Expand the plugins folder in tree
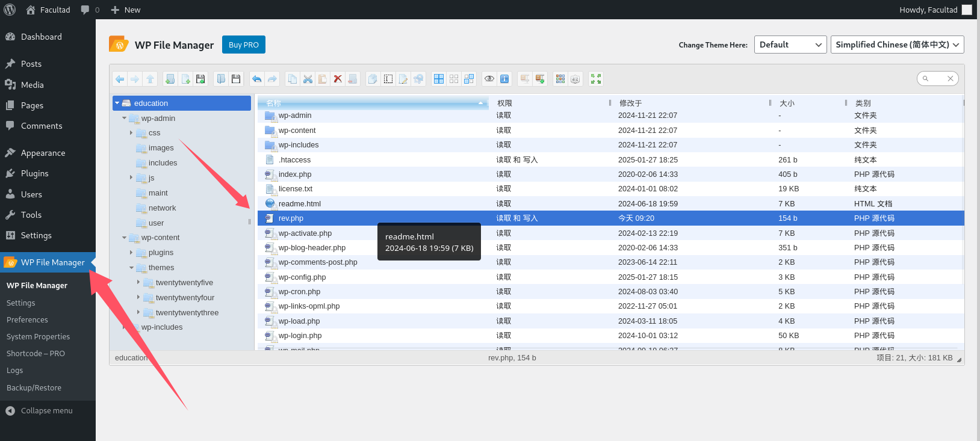This screenshot has width=980, height=441. (132, 253)
